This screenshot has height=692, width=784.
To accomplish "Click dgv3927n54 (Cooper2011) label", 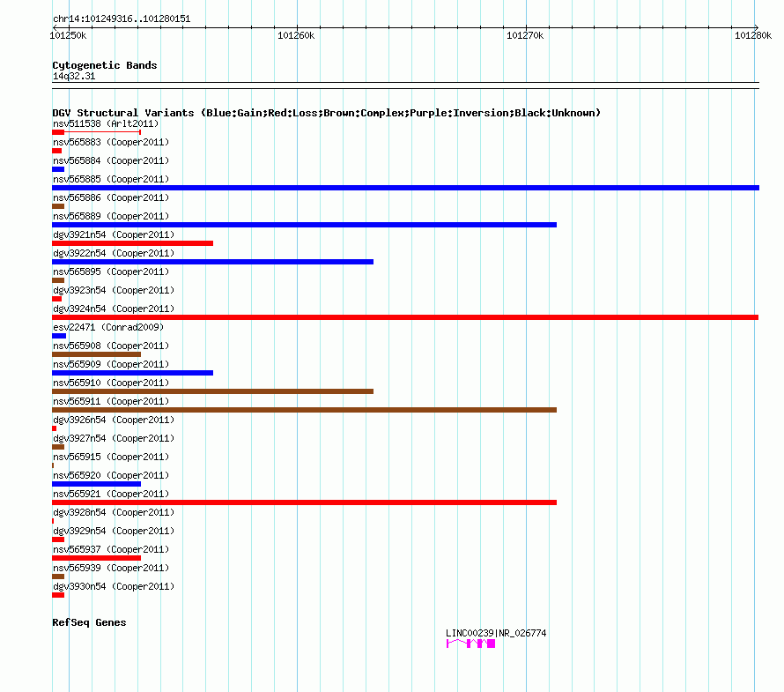I will [x=114, y=438].
